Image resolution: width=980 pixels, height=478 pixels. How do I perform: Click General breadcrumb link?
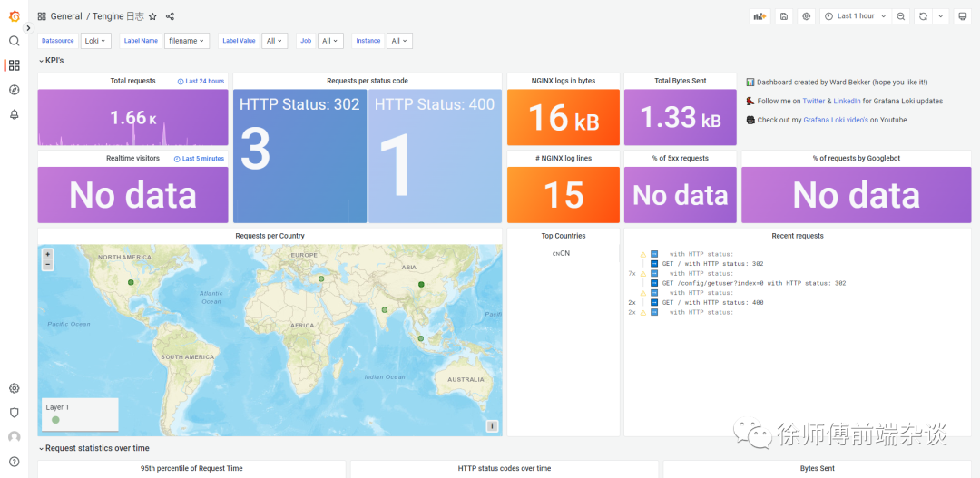click(66, 17)
